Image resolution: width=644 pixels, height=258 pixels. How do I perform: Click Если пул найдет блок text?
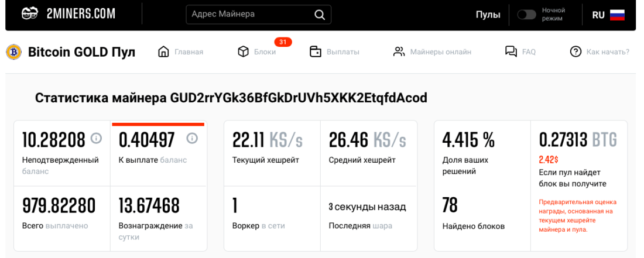pos(573,178)
